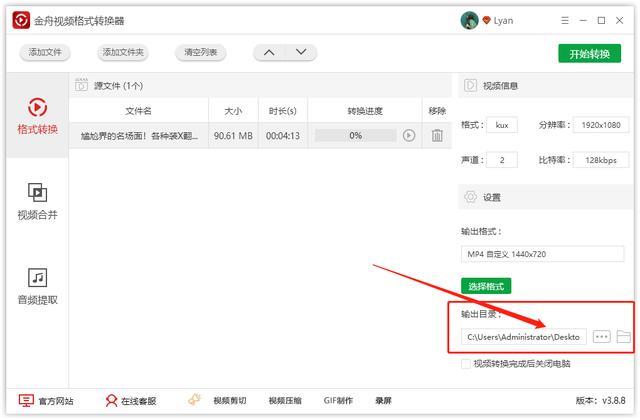This screenshot has height=420, width=640.
Task: Open the 格式转换 (format conversion) sidebar tab
Action: click(x=37, y=116)
